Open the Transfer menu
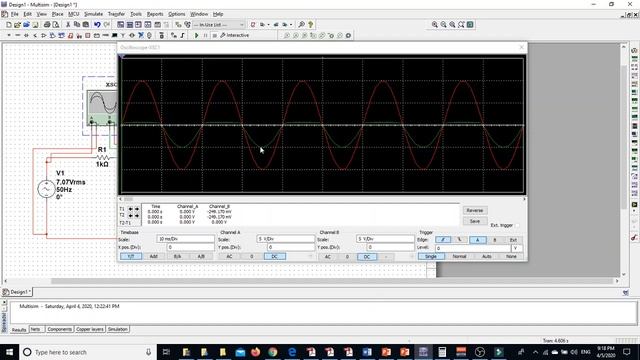The image size is (640, 360). point(116,14)
